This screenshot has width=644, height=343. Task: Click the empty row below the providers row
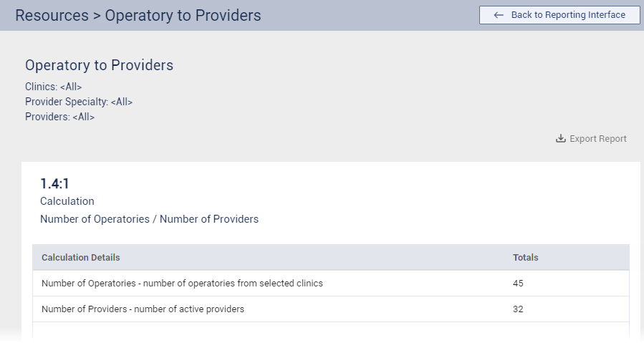coord(330,332)
